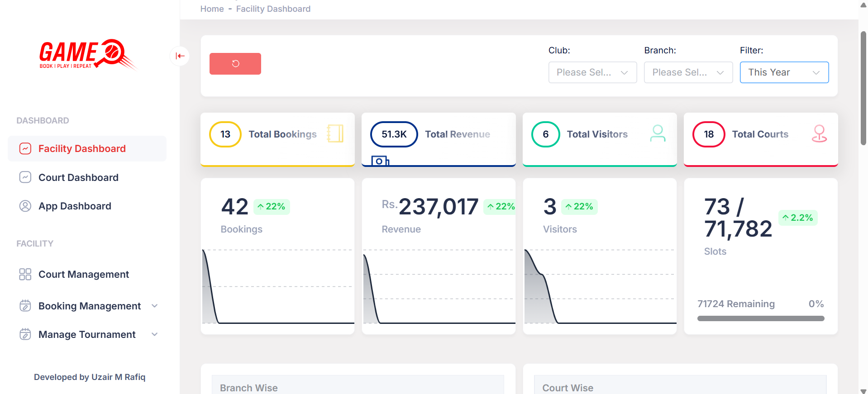This screenshot has width=868, height=394.
Task: Click the Rs.237,017 revenue value
Action: [430, 206]
